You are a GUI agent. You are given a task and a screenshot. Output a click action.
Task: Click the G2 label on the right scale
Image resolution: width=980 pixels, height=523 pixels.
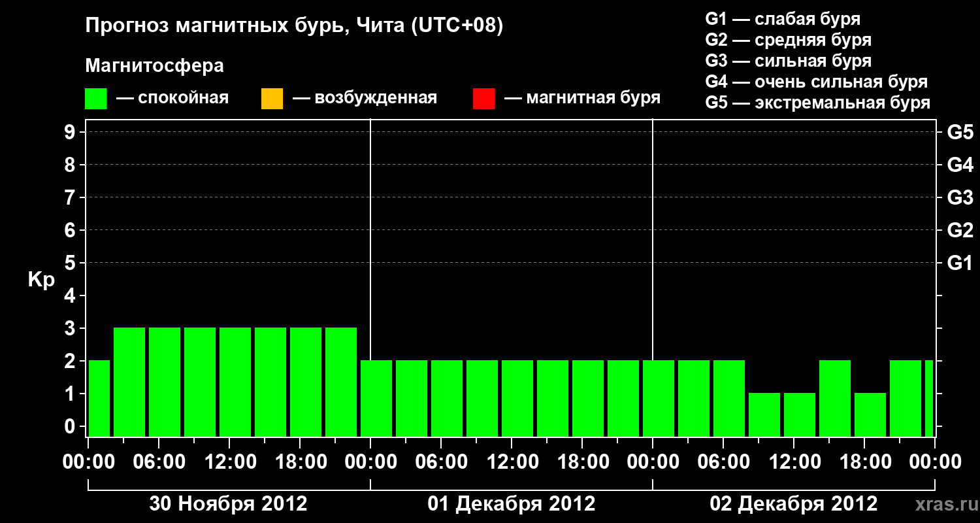[960, 230]
